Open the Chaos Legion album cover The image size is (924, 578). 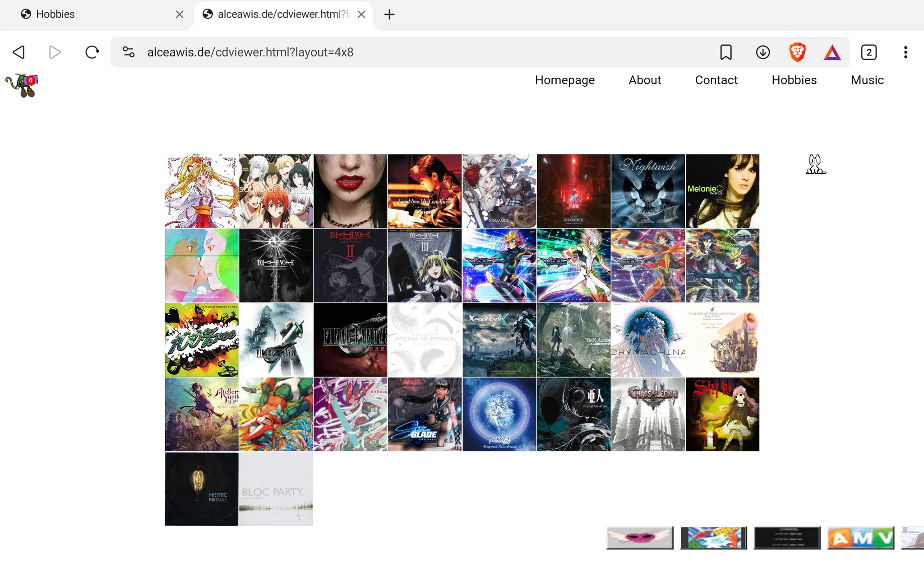pos(648,415)
